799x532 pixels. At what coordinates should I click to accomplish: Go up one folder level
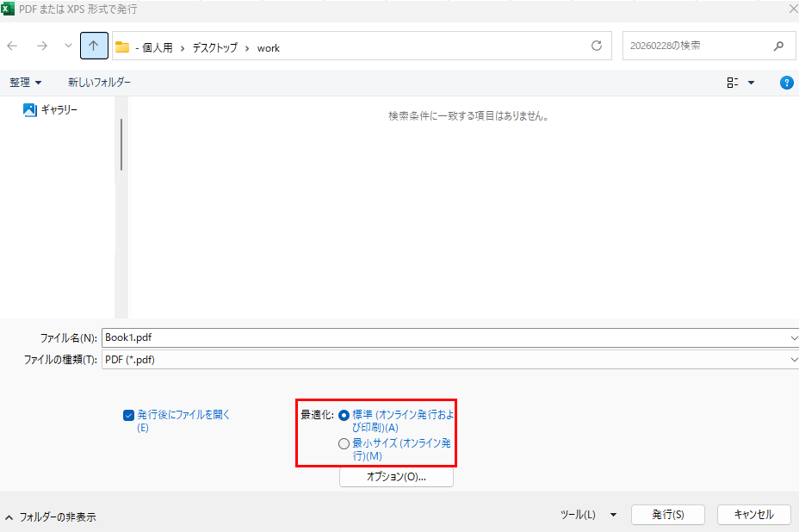(x=94, y=46)
